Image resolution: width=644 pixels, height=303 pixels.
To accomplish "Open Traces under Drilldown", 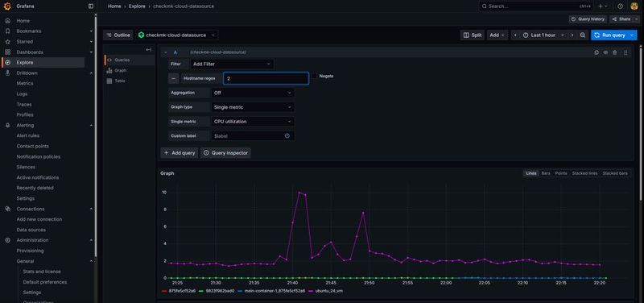I will (x=24, y=105).
